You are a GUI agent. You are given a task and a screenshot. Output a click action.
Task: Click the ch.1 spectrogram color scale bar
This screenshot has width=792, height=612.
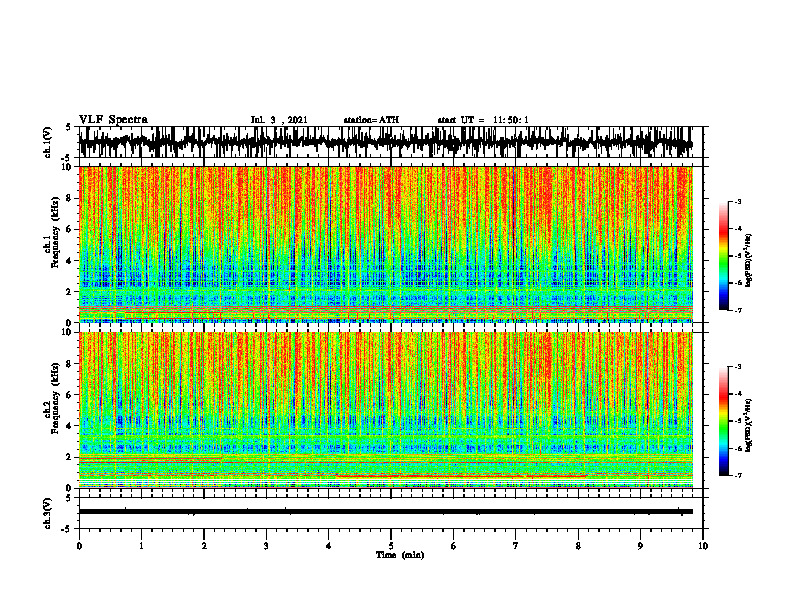[724, 256]
